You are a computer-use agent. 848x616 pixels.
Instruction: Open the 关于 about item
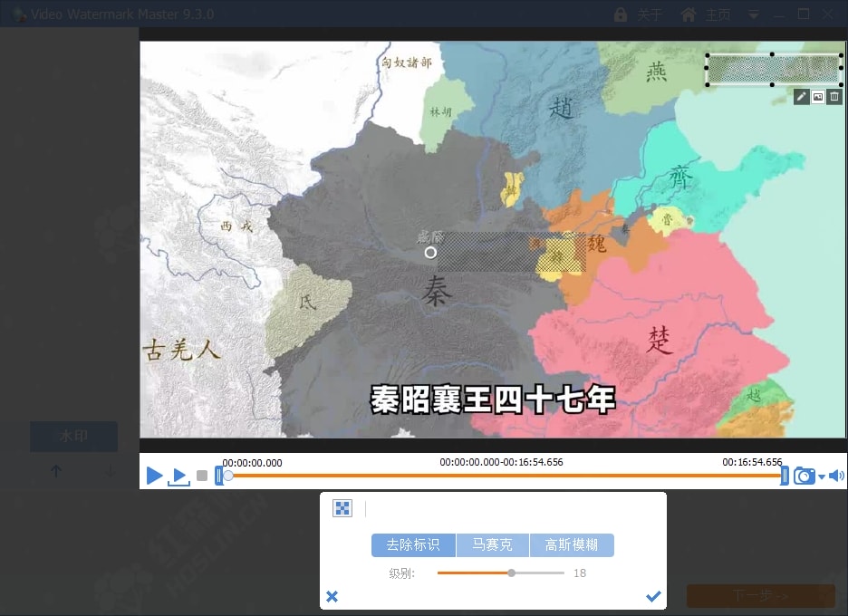(650, 14)
